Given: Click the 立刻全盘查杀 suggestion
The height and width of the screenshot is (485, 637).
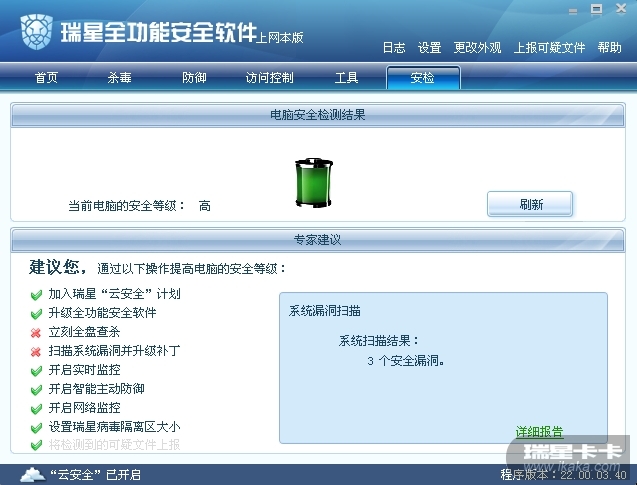Looking at the screenshot, I should coord(84,331).
